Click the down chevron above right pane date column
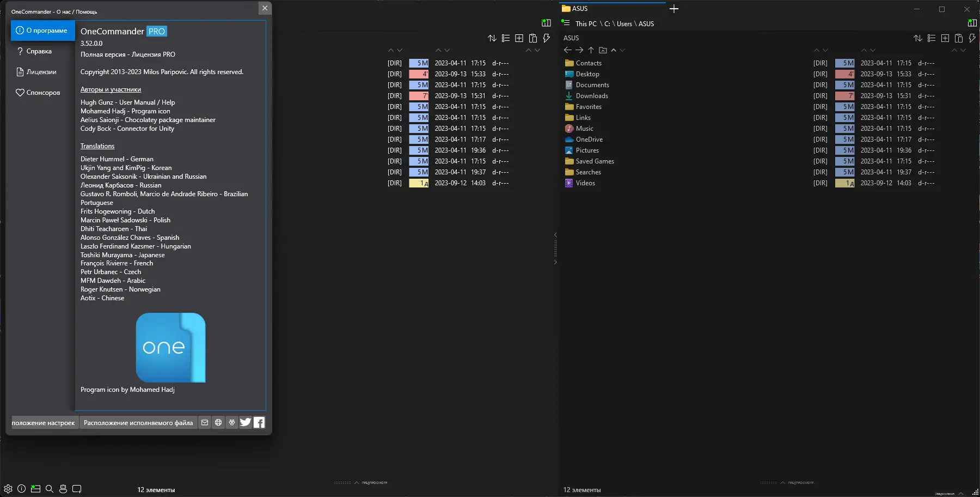This screenshot has width=980, height=497. pyautogui.click(x=873, y=50)
